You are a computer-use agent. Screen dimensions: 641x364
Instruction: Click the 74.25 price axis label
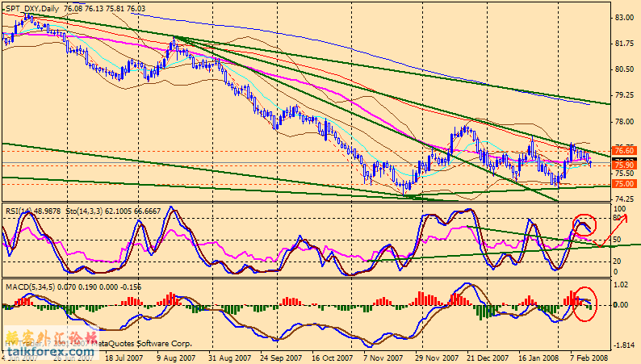click(624, 200)
